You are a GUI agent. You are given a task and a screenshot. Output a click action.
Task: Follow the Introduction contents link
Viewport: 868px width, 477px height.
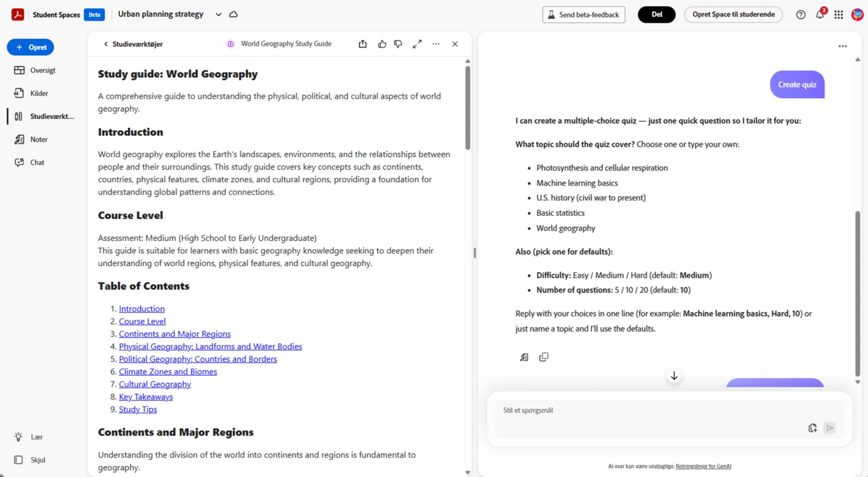pos(142,309)
